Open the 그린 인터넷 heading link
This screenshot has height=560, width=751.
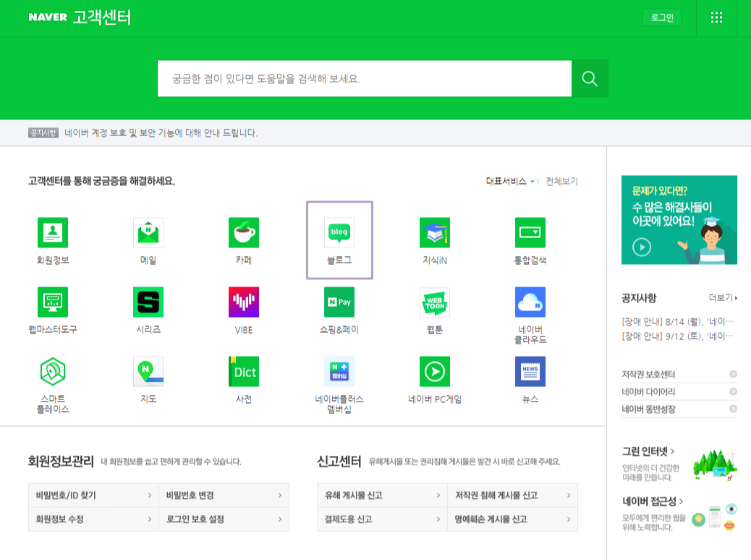[x=648, y=451]
